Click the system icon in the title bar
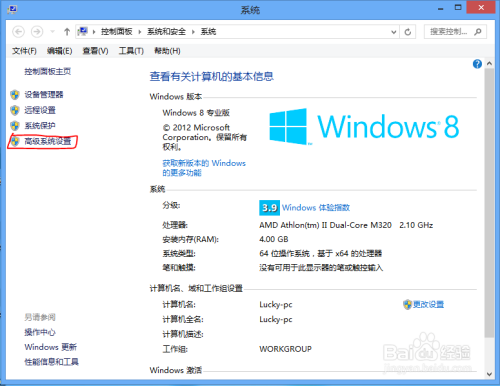The height and width of the screenshot is (386, 500). click(x=13, y=9)
